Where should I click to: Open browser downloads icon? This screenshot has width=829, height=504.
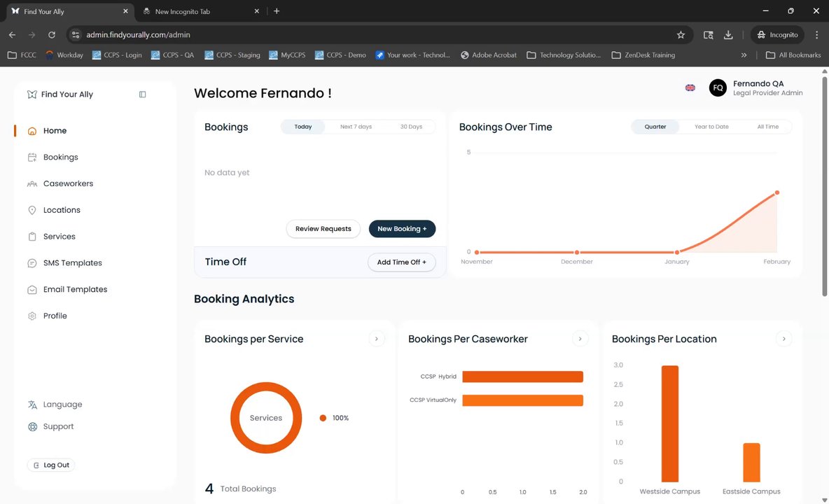[x=728, y=35]
